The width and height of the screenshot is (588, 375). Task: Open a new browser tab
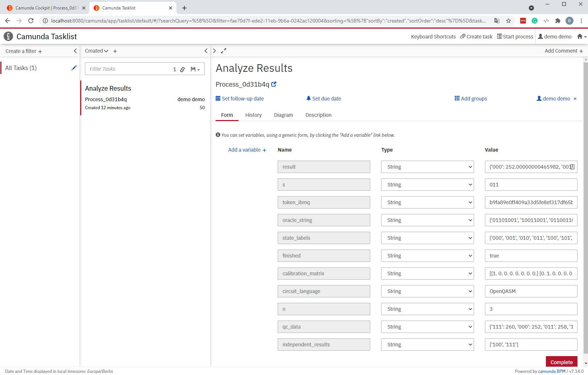[x=184, y=8]
